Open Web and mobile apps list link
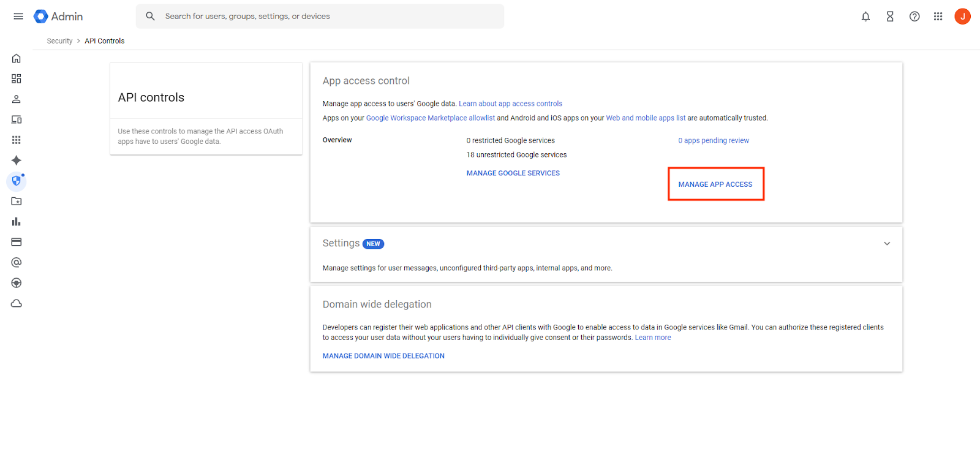Image resolution: width=980 pixels, height=465 pixels. tap(646, 118)
